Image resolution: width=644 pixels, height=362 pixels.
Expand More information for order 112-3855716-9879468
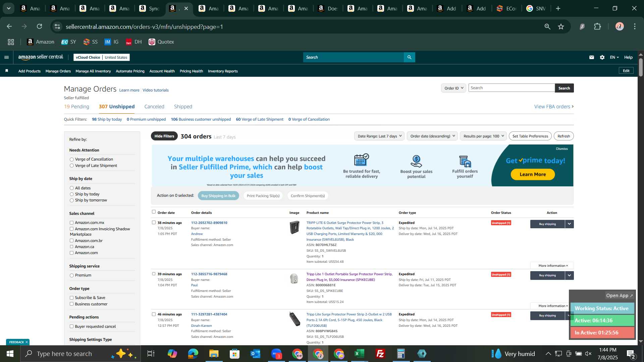552,306
